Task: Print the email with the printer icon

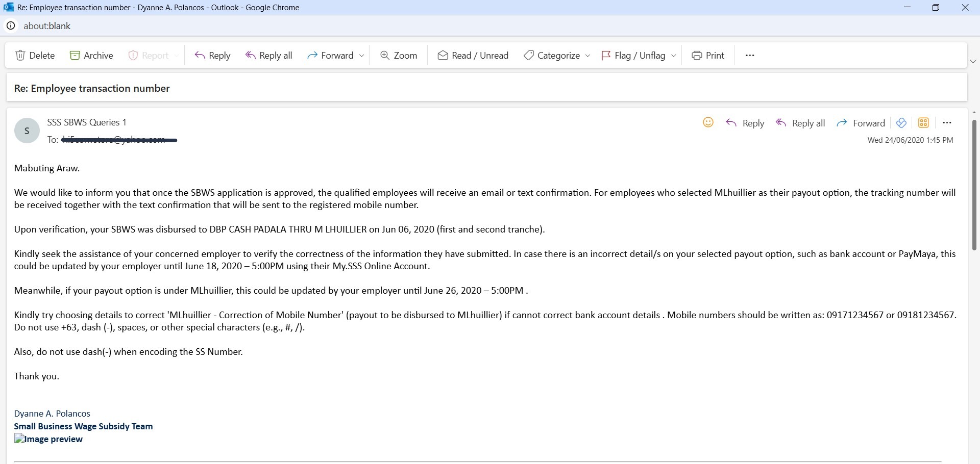Action: tap(707, 55)
